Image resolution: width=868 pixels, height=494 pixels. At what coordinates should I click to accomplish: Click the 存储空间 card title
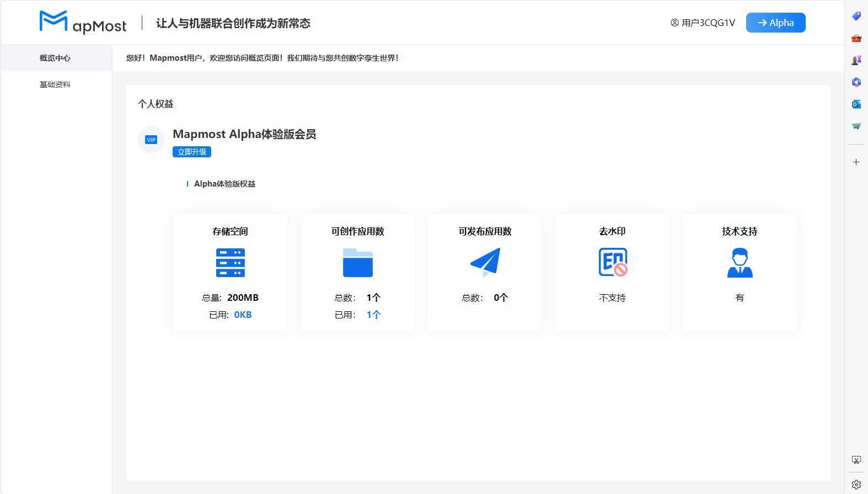[x=231, y=231]
